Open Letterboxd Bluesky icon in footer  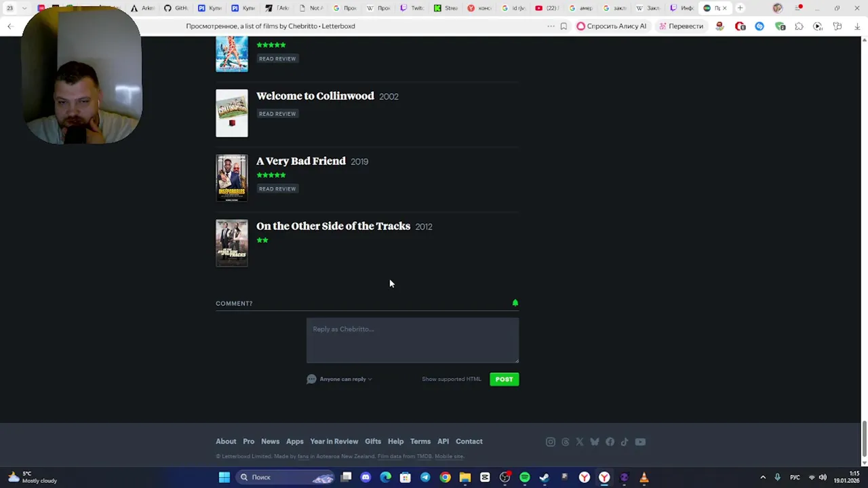coord(595,442)
